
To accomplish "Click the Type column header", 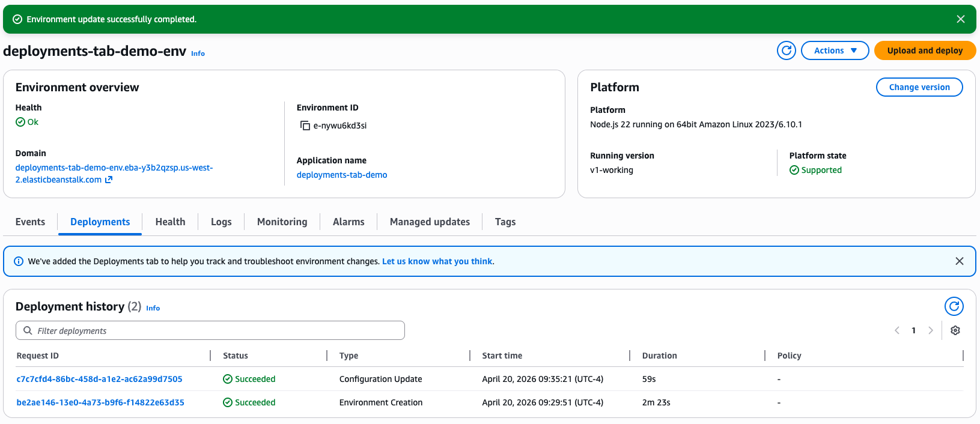I will [x=349, y=356].
